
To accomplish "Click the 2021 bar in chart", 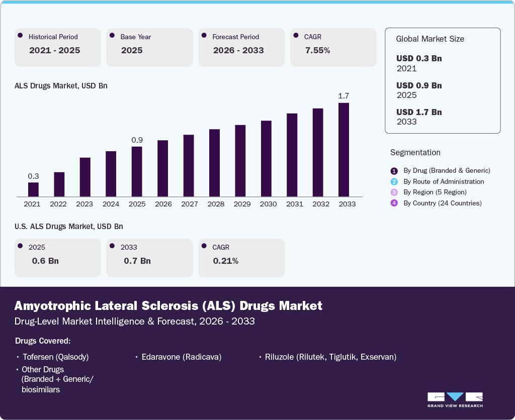I will point(33,190).
